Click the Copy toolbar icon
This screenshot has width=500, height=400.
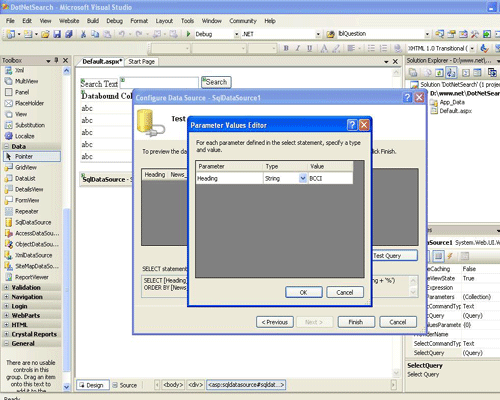[x=95, y=34]
